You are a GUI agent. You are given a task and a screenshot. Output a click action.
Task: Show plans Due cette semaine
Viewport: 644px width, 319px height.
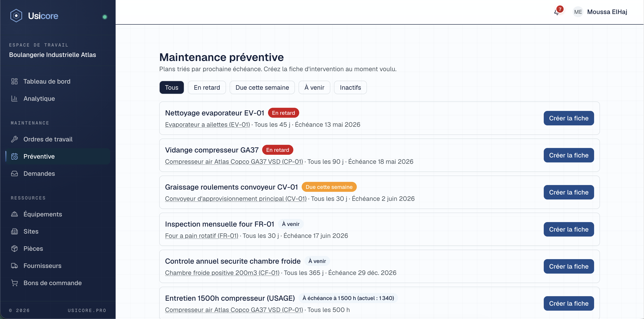262,88
